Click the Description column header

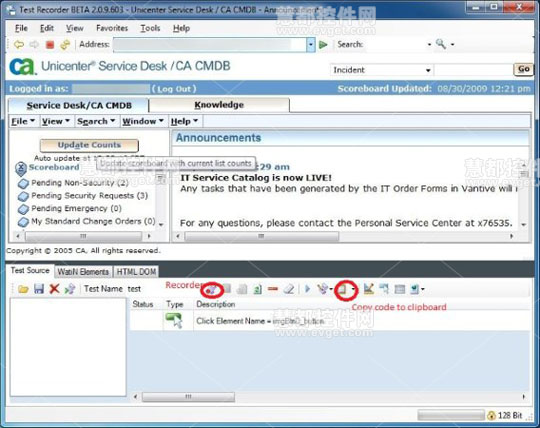tap(216, 304)
